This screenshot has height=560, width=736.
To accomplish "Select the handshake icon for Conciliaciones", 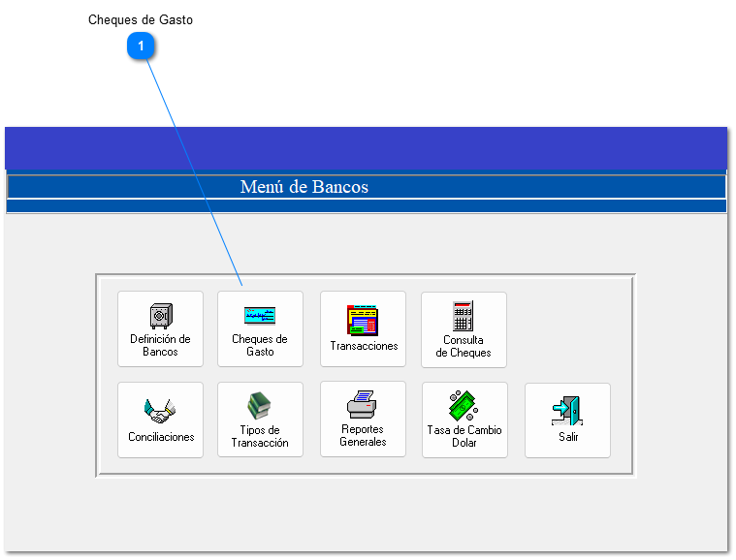I will coord(161,412).
